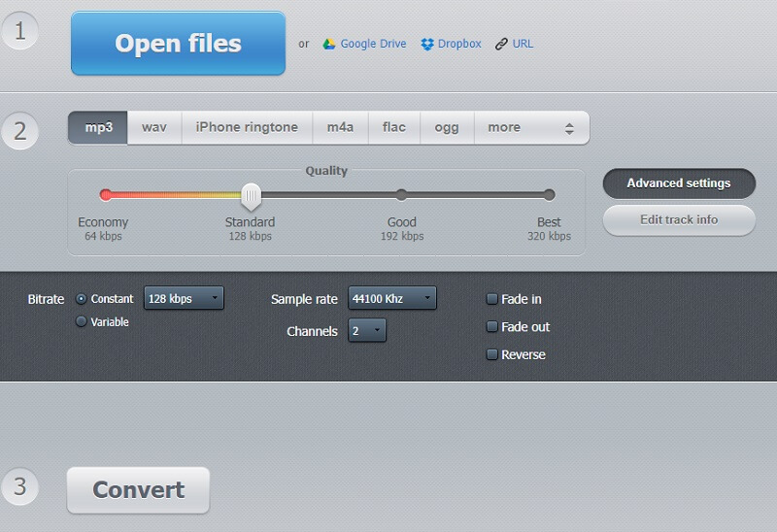Enable the Fade in checkbox
Image resolution: width=777 pixels, height=532 pixels.
[x=492, y=299]
